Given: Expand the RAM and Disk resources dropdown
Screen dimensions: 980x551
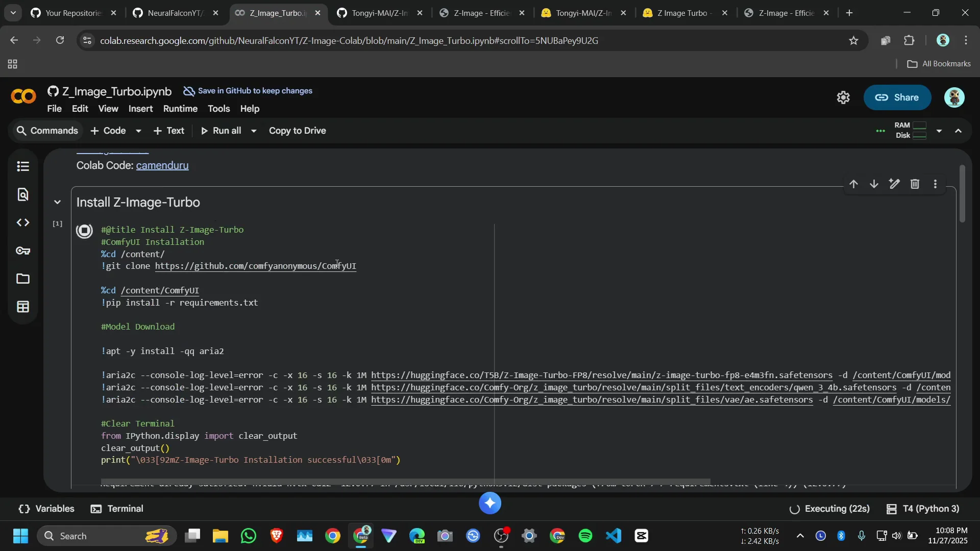Looking at the screenshot, I should pyautogui.click(x=939, y=131).
